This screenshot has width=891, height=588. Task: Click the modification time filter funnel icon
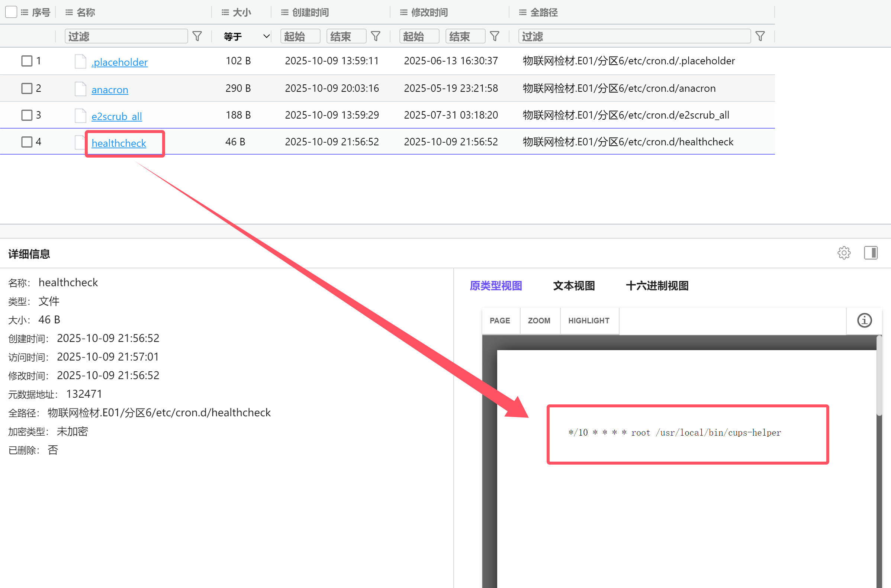(x=495, y=36)
